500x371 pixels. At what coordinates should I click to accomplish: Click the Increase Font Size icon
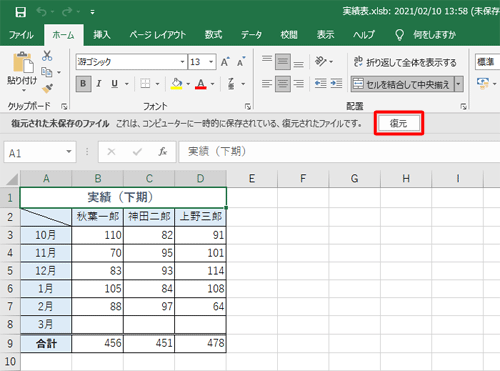[x=225, y=62]
